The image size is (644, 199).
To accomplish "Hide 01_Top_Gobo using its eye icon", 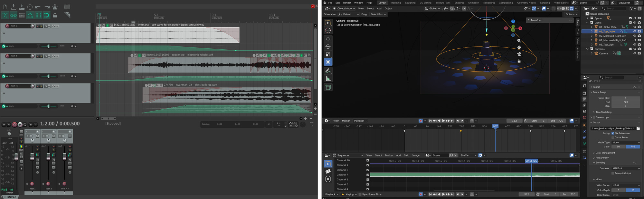I will (635, 32).
